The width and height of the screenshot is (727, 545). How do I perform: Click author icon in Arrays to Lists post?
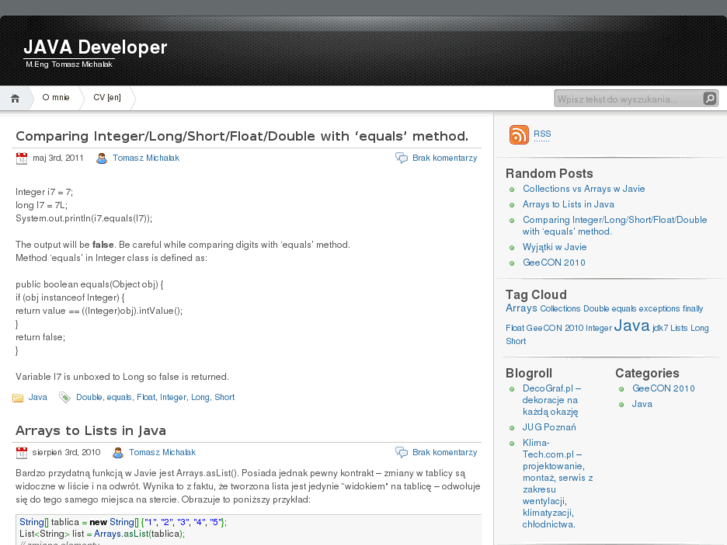[x=118, y=452]
